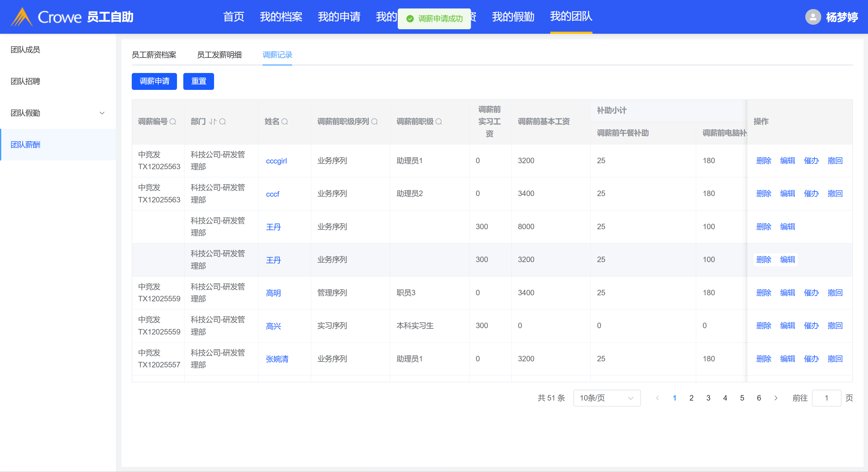
Task: Click the Crowe logo icon
Action: pos(22,17)
